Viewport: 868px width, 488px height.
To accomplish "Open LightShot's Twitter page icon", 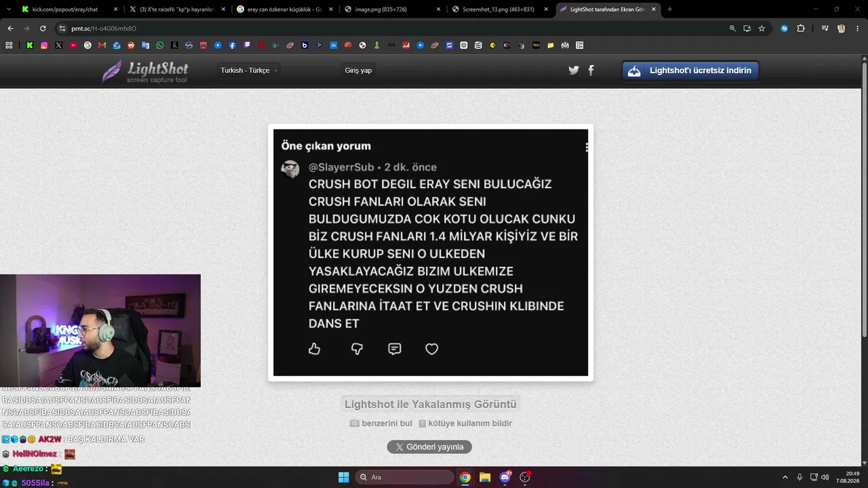I will pos(574,70).
